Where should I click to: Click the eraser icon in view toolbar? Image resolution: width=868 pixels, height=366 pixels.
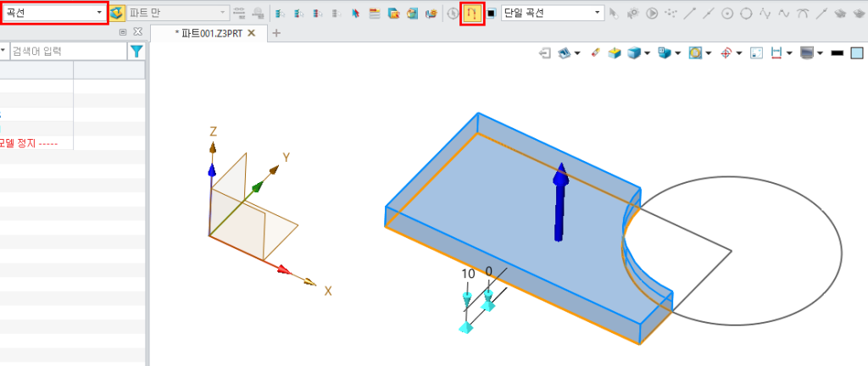click(594, 53)
